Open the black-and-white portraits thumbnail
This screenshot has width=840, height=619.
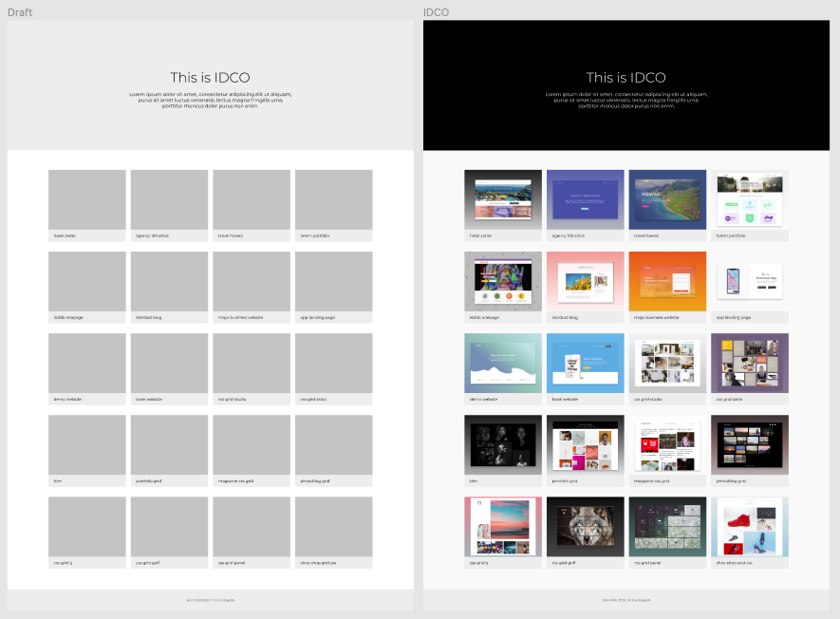[503, 445]
